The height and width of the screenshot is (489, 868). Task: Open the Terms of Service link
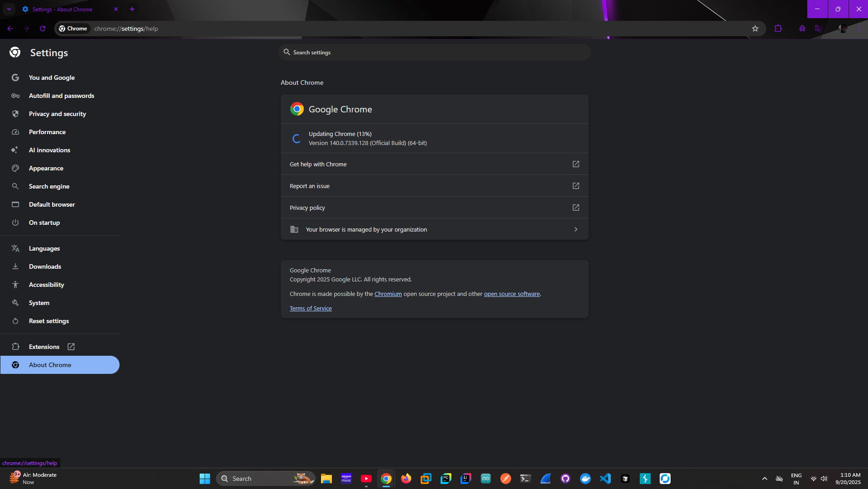coord(311,309)
